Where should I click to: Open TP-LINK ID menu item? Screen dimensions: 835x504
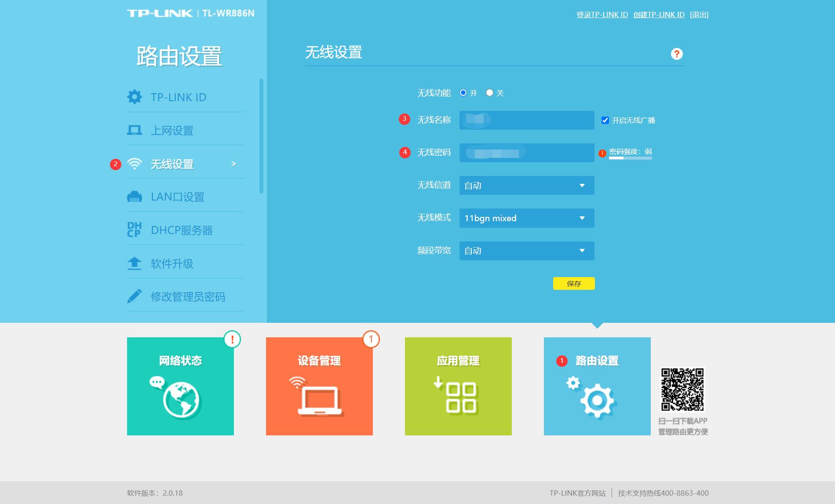(185, 97)
